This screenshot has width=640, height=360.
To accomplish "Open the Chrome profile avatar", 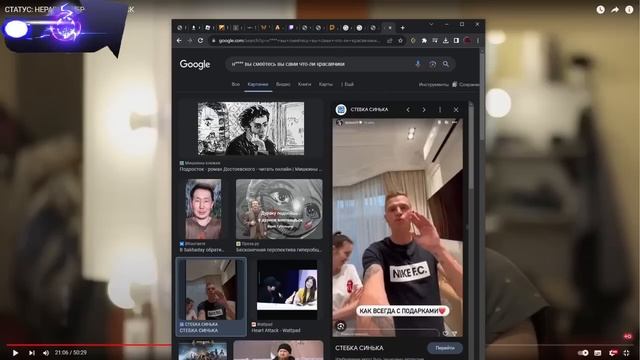I will [x=467, y=40].
